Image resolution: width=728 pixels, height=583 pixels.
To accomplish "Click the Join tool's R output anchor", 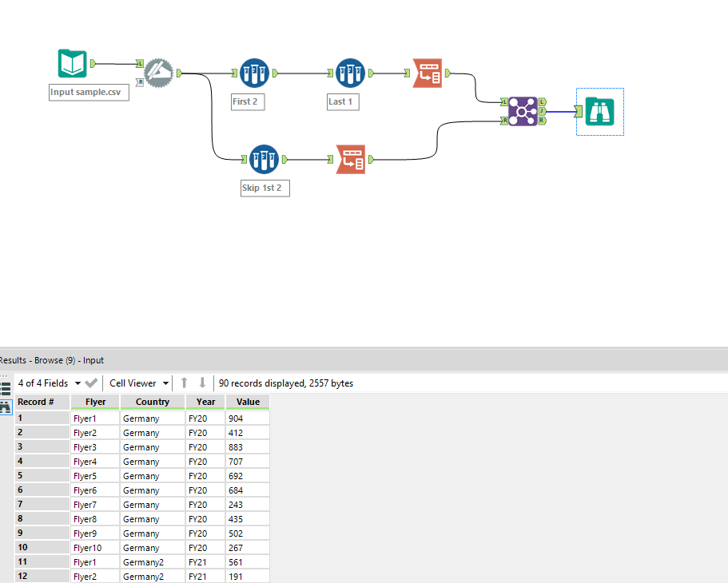I will pyautogui.click(x=543, y=121).
